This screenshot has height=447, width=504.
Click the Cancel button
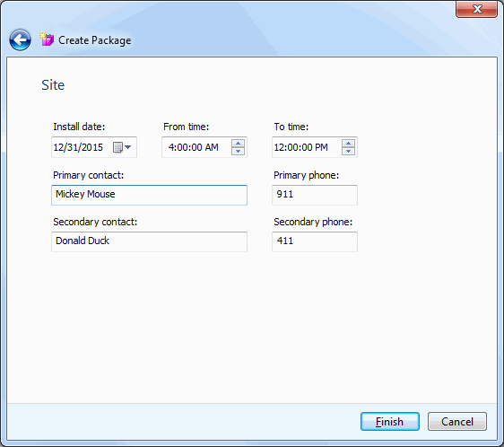[457, 421]
